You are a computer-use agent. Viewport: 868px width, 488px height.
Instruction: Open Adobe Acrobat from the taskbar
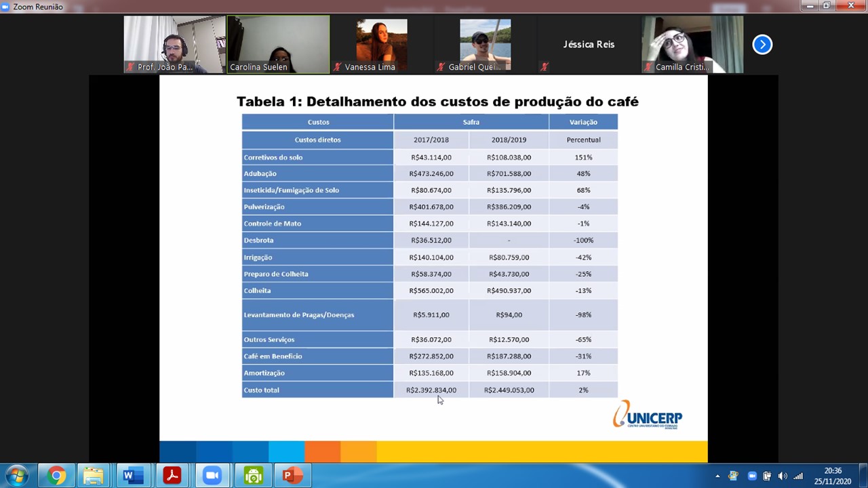point(172,476)
